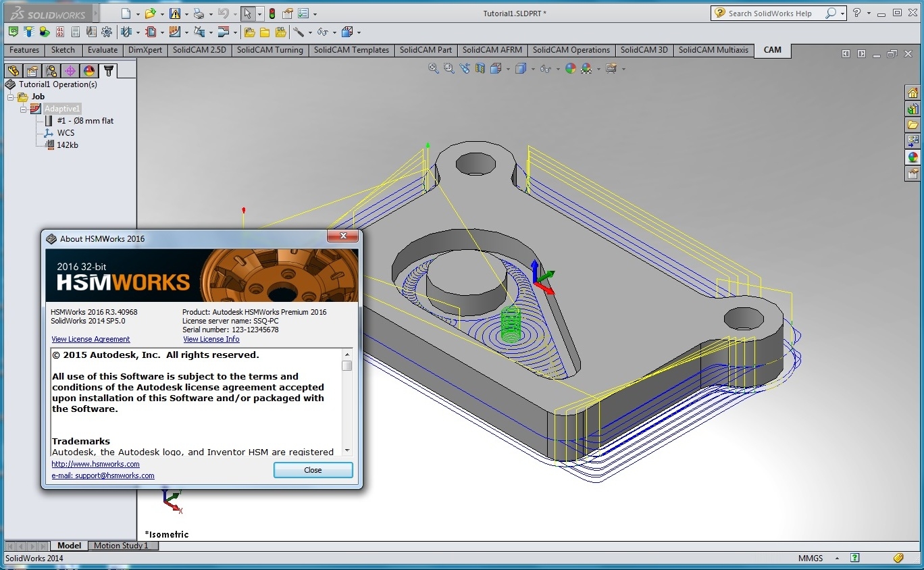Open the MMGS unit system dropdown arrow
The width and height of the screenshot is (924, 570).
(x=836, y=559)
